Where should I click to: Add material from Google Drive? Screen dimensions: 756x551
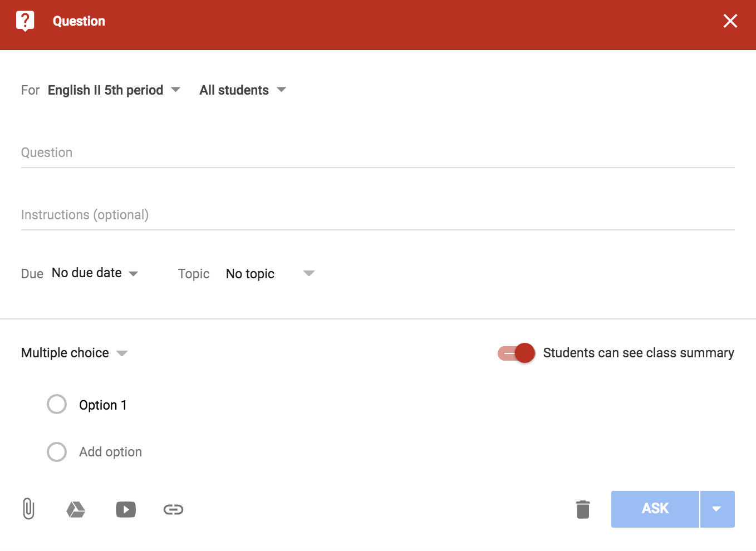click(x=76, y=509)
